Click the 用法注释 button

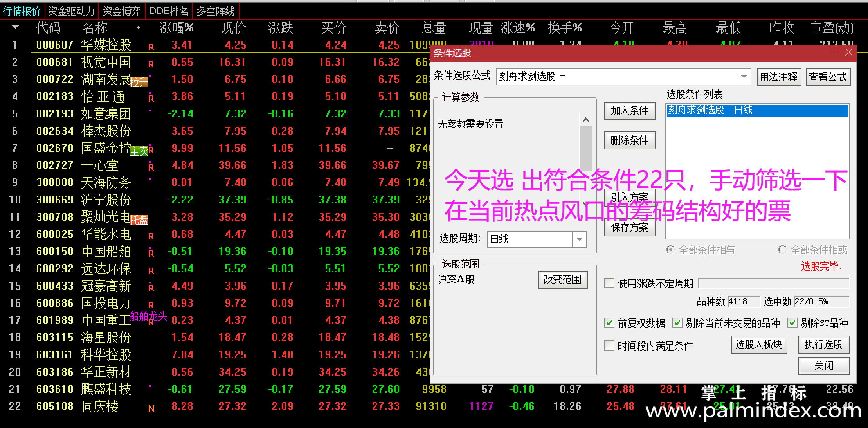click(x=778, y=77)
